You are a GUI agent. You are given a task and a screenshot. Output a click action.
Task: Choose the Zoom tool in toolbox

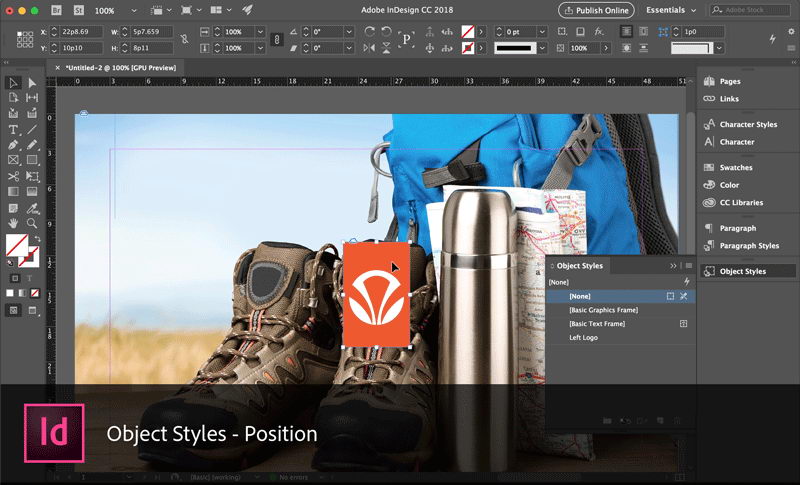point(32,222)
